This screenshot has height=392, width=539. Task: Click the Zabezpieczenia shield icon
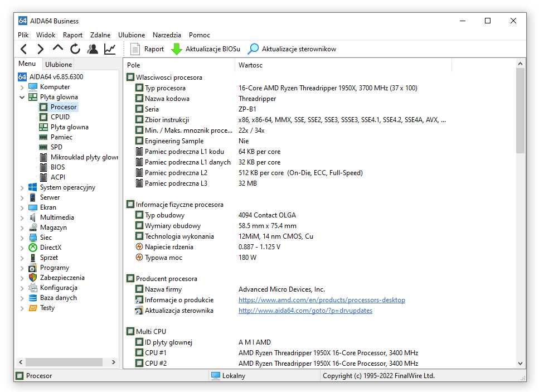tap(33, 278)
